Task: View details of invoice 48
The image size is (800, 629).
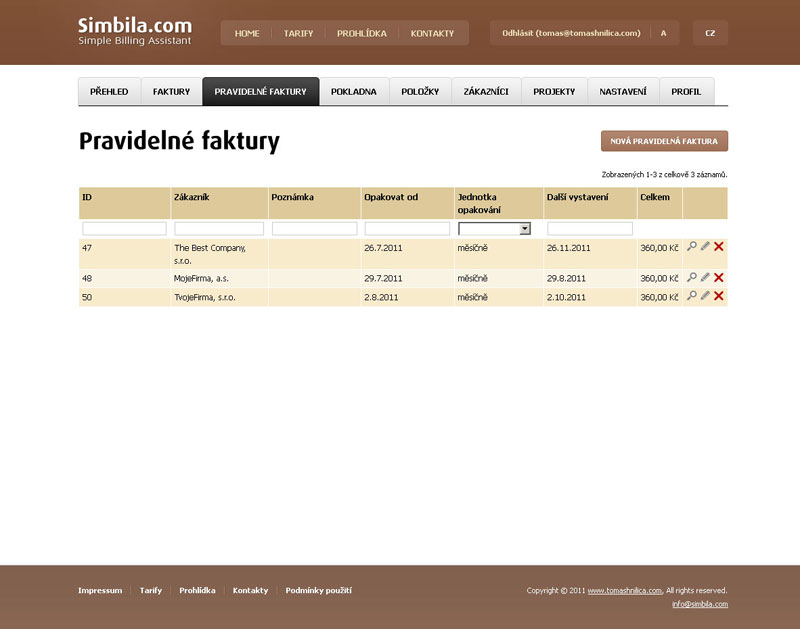Action: click(x=692, y=277)
